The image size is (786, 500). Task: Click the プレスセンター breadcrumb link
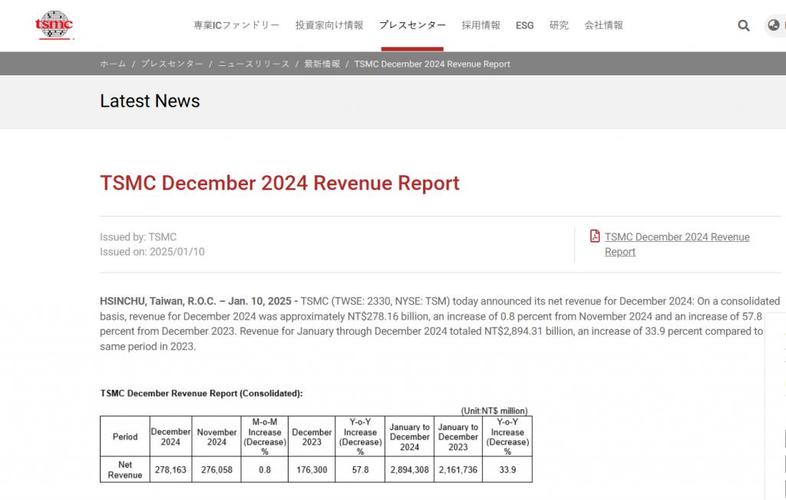point(172,64)
